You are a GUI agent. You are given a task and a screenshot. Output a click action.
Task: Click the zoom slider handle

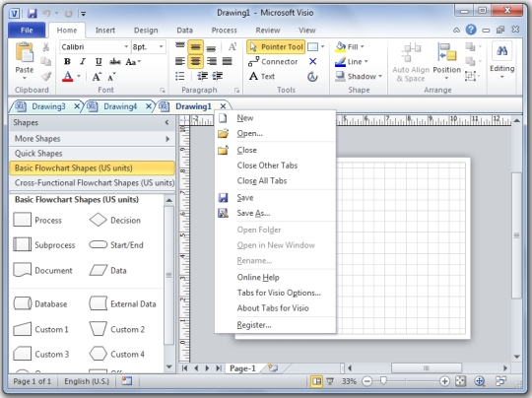[383, 381]
